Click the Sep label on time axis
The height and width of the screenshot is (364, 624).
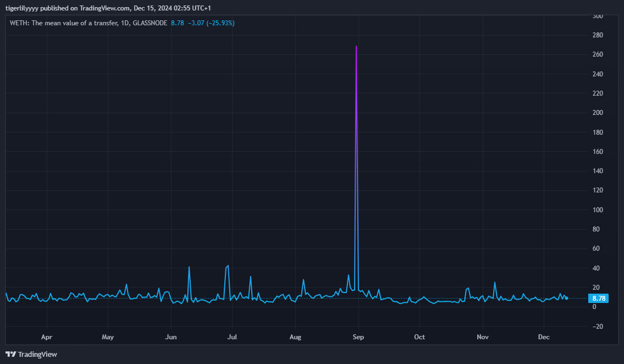358,337
